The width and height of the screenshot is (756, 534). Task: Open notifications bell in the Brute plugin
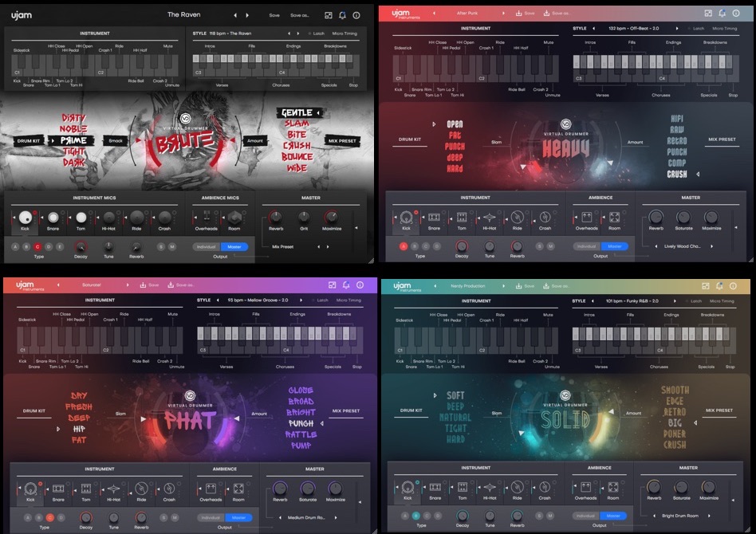342,15
